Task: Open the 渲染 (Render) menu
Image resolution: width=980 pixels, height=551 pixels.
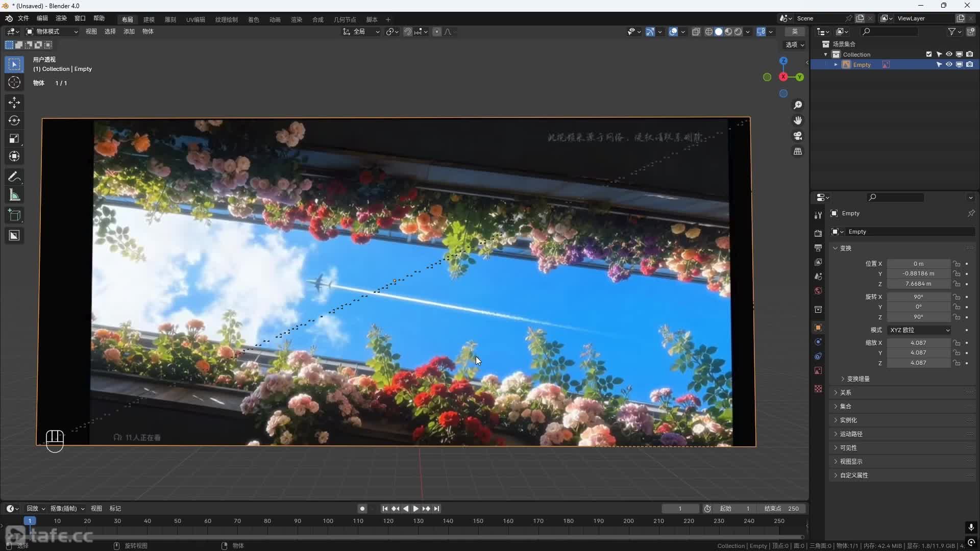Action: pyautogui.click(x=61, y=18)
